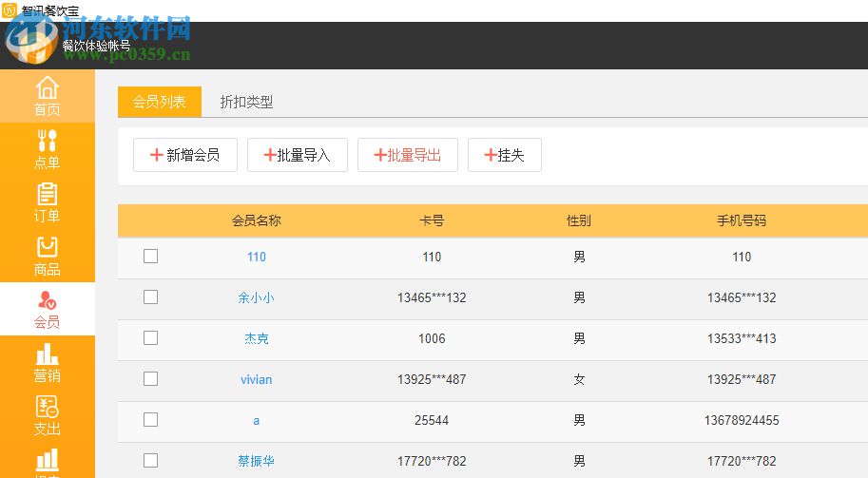This screenshot has height=478, width=868.
Task: Open member link a
Action: (257, 420)
